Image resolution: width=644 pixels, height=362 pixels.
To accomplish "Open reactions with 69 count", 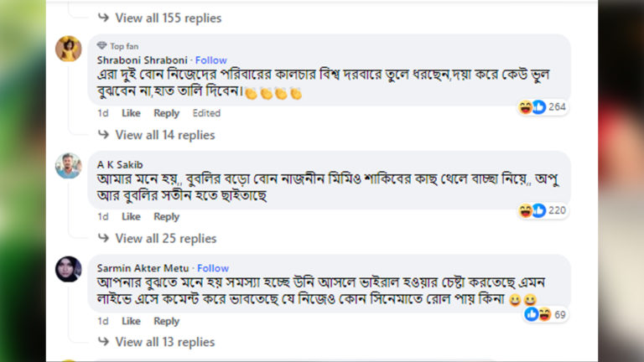I will (x=546, y=314).
